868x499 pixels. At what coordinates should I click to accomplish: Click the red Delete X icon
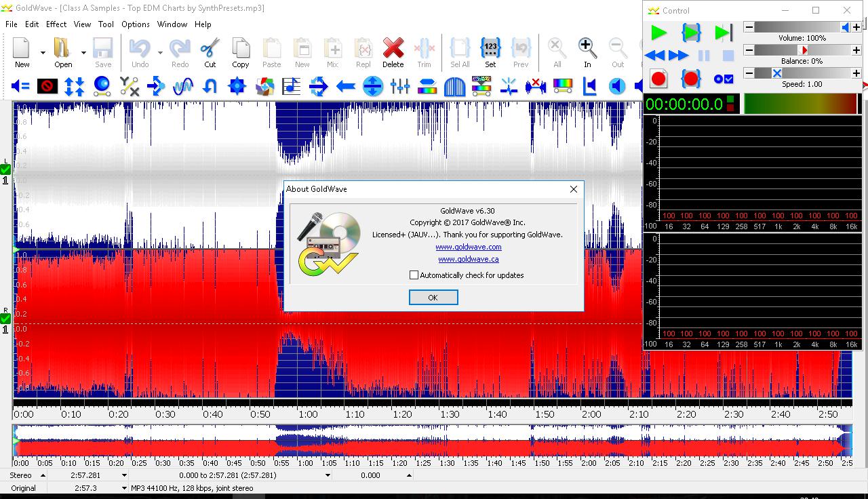pos(393,48)
